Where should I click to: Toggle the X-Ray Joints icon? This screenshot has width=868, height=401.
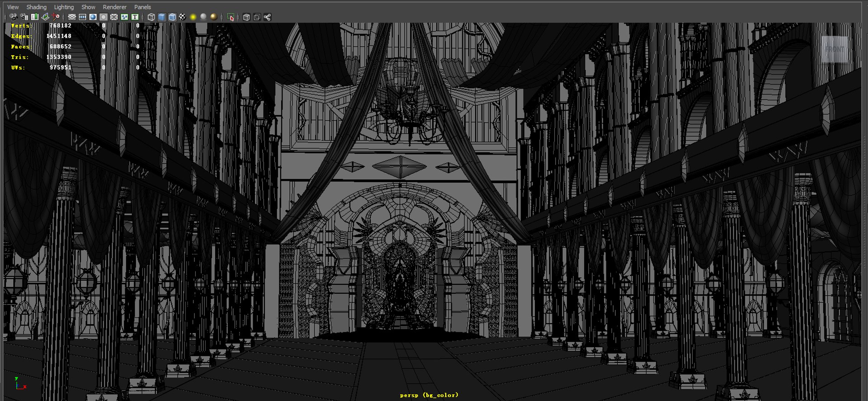tap(267, 17)
